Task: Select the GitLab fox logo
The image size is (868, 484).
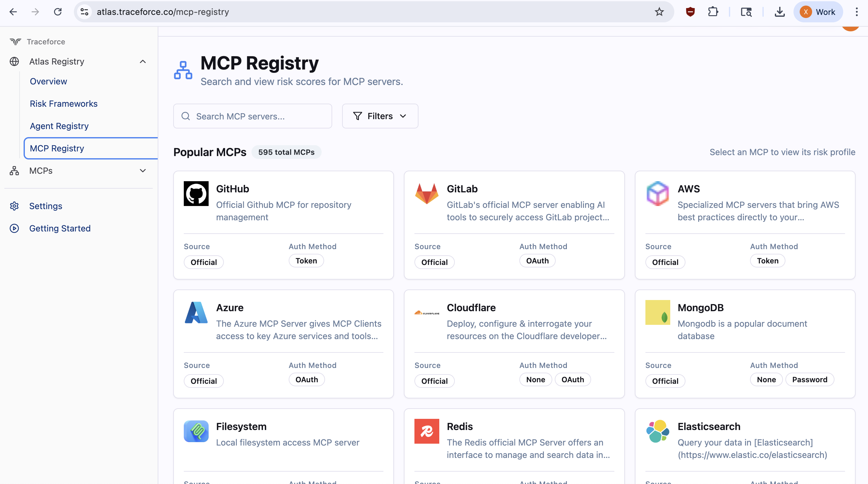Action: [x=427, y=193]
